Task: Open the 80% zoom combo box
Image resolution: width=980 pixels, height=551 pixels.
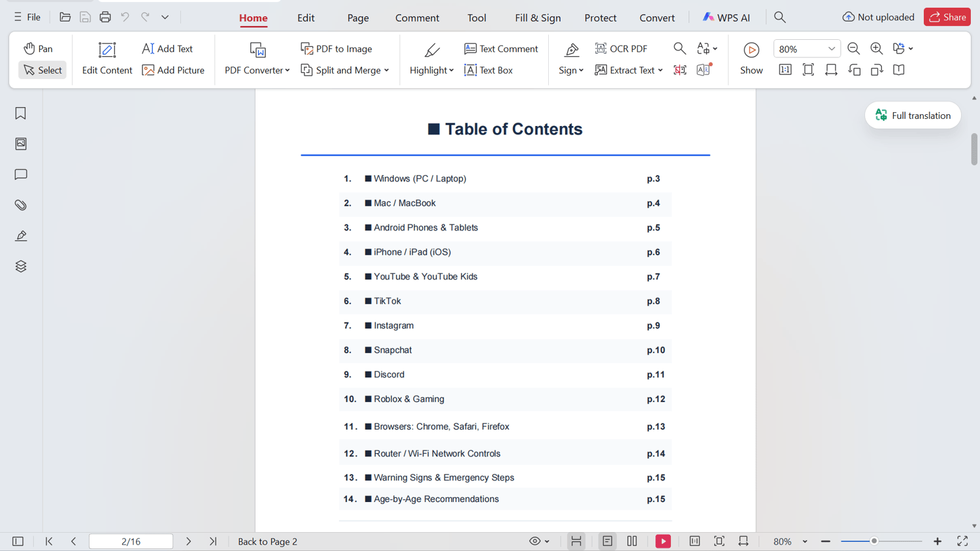Action: click(x=806, y=49)
